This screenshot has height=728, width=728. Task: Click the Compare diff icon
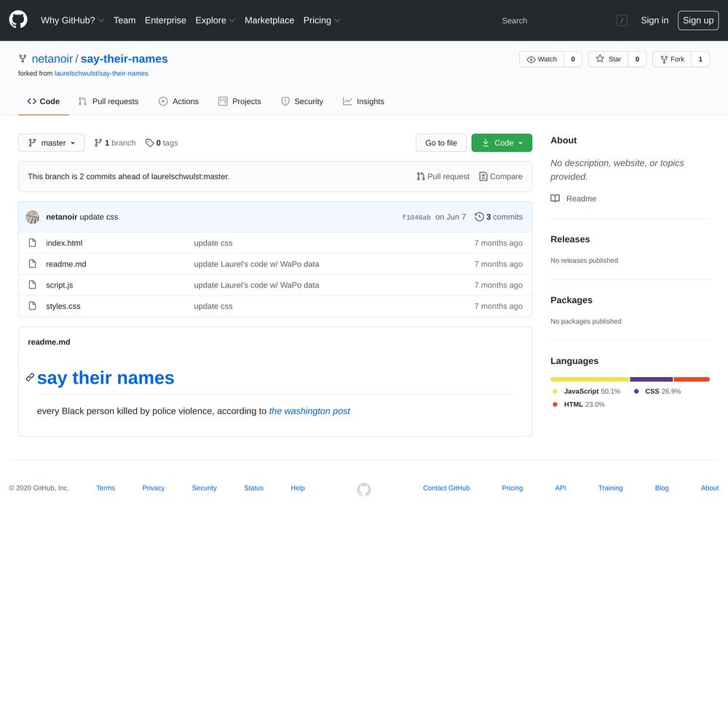[483, 176]
